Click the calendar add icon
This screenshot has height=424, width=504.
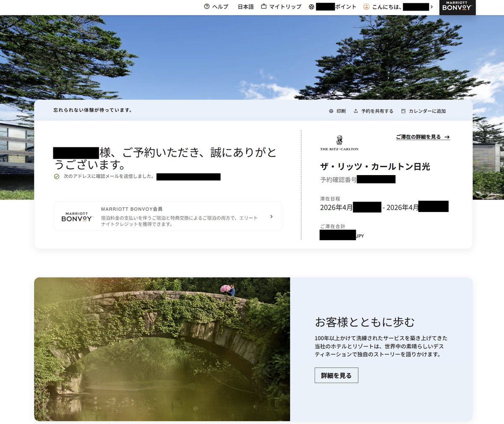point(404,111)
